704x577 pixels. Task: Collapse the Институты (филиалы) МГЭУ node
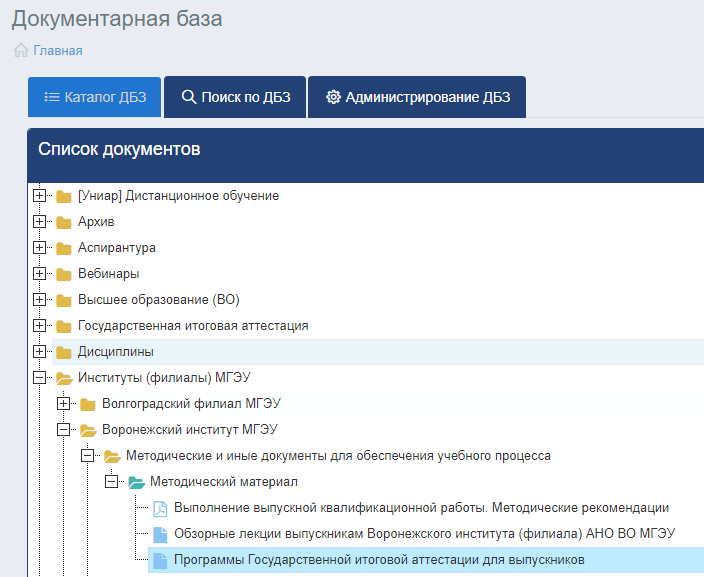[x=40, y=378]
